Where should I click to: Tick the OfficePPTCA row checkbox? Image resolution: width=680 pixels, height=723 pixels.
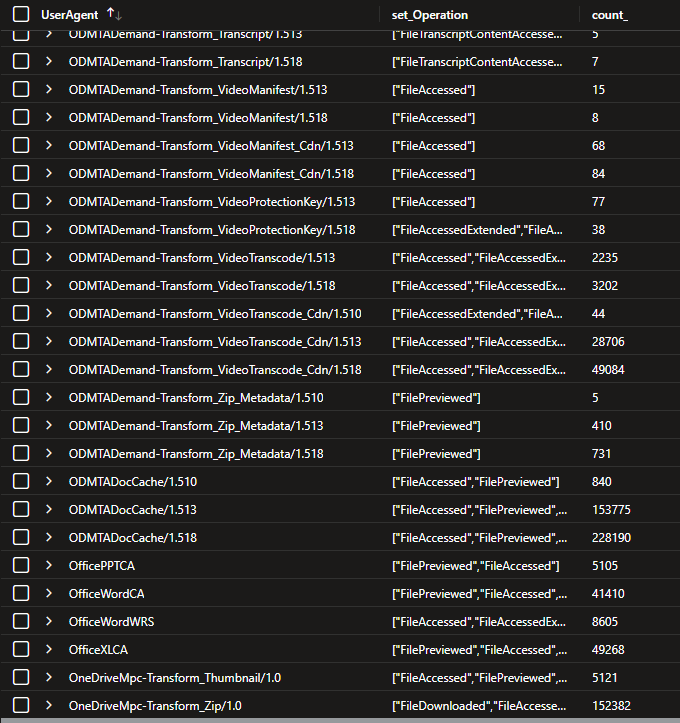[21, 565]
